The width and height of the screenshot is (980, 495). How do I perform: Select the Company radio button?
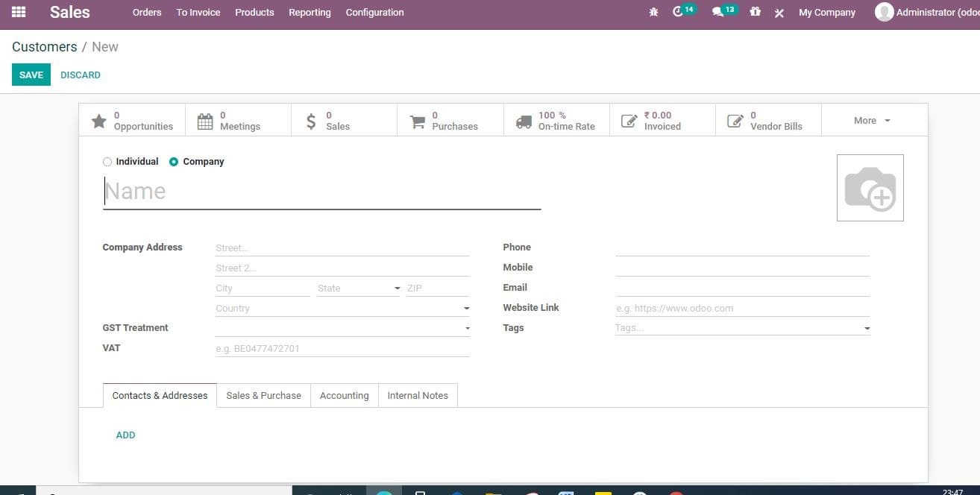(x=173, y=161)
